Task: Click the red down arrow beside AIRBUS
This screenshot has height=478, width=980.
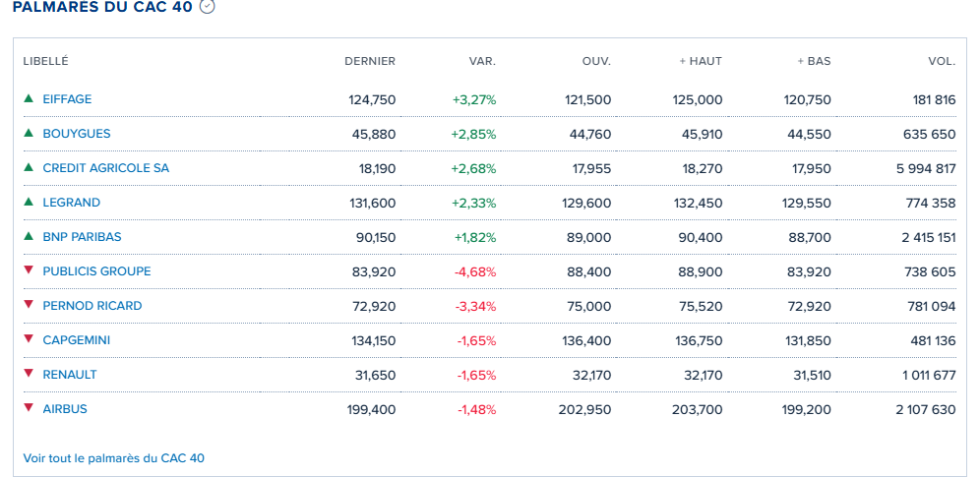Action: tap(29, 408)
